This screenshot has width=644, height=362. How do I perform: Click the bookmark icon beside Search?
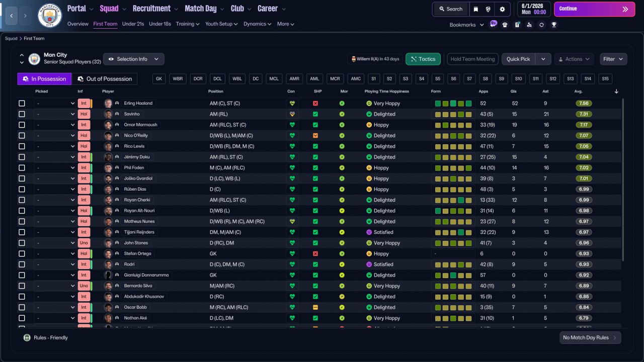coord(476,9)
